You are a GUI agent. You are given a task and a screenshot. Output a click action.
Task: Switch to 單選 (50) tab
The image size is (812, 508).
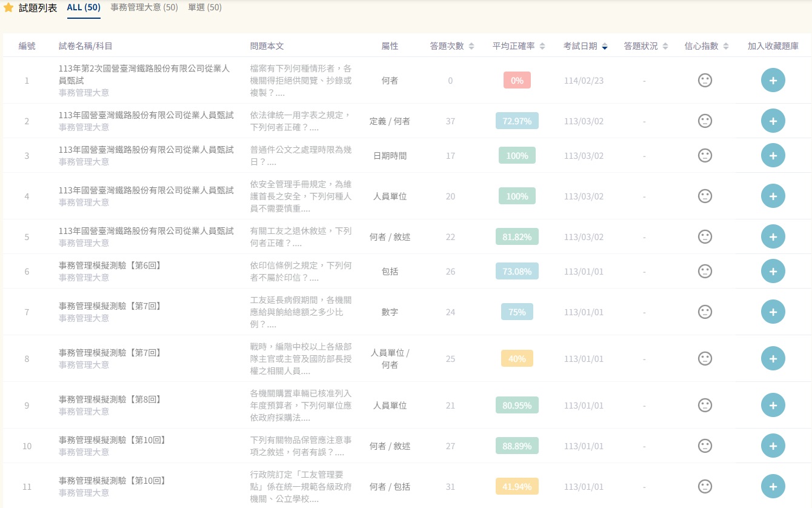click(205, 8)
